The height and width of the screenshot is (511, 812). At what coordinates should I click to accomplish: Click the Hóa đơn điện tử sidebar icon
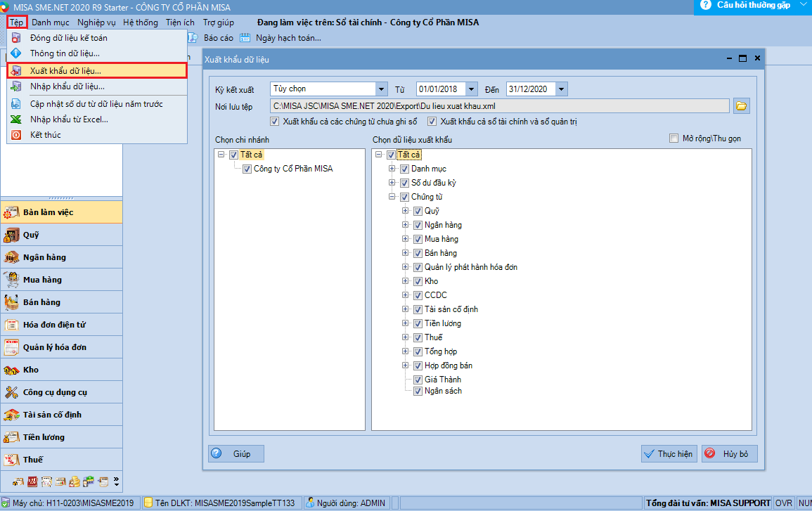pos(11,325)
